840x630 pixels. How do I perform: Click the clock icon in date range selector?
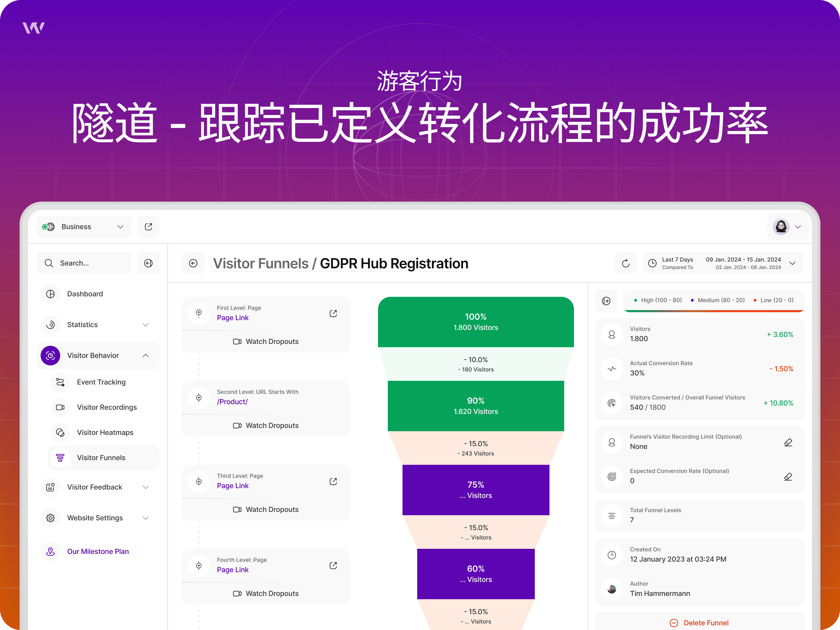pos(652,263)
